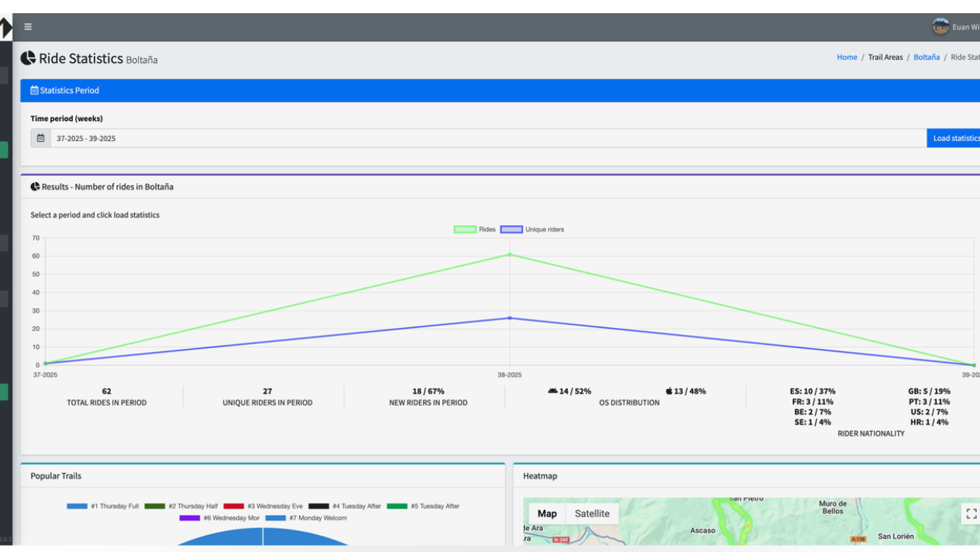Click the calendar icon beside the date range field
Screen dimensions: 980x552
click(x=40, y=137)
